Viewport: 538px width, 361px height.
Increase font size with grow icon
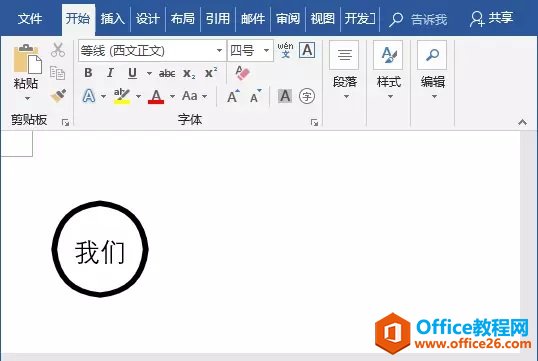point(233,96)
